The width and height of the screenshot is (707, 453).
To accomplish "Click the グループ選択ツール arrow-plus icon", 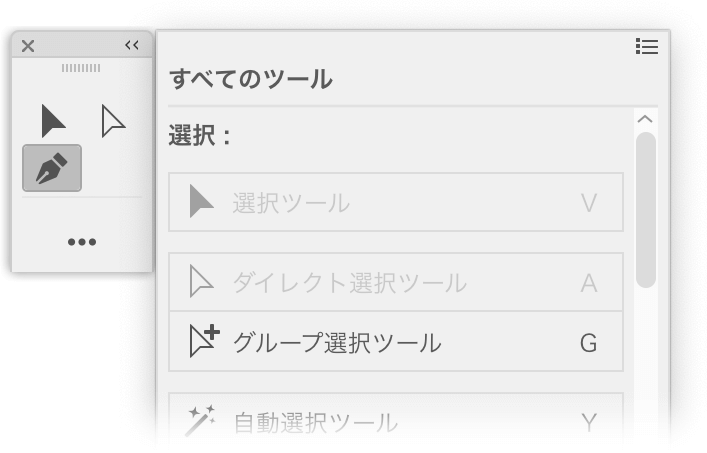I will [204, 341].
